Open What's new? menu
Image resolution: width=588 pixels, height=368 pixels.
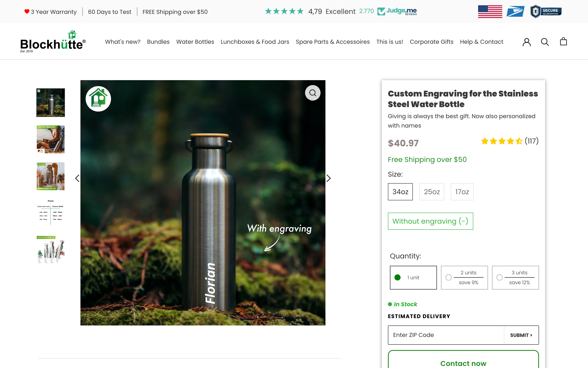point(123,42)
